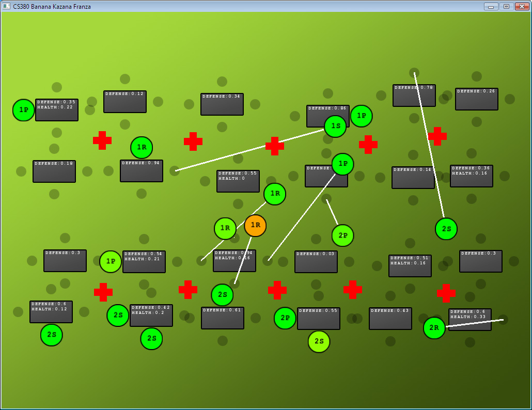Click the DEFENSE:0.54 HEALTH:0.21 bunker

(x=144, y=262)
